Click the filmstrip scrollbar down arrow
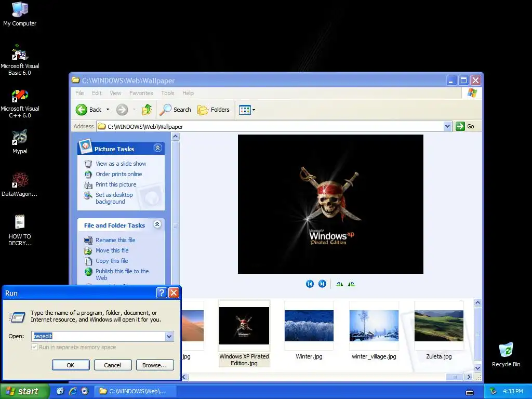The image size is (532, 399). tap(477, 368)
